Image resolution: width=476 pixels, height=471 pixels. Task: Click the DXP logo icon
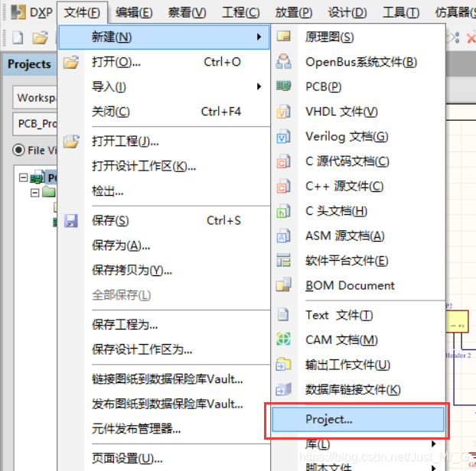click(18, 12)
